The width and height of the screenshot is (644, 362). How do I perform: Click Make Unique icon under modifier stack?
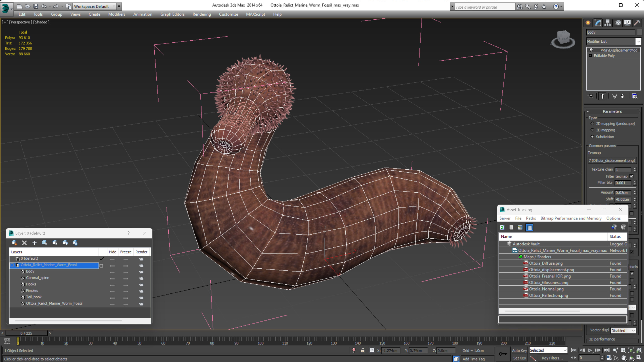point(614,96)
